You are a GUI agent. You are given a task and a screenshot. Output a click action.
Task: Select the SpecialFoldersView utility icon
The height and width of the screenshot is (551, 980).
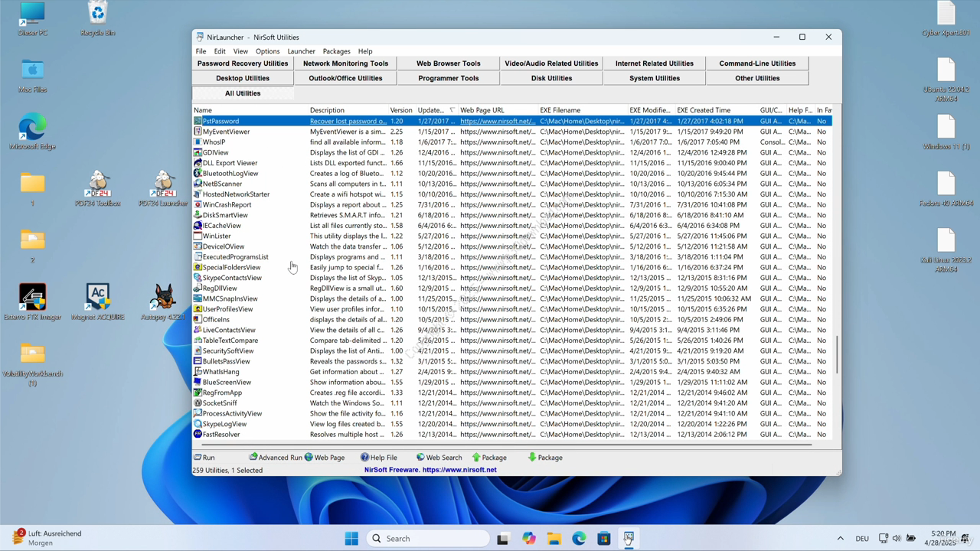[198, 267]
